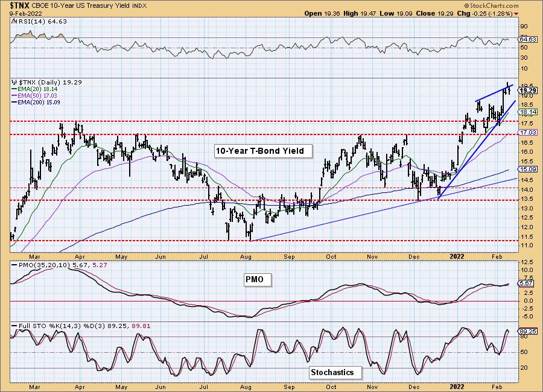
Task: Click the 'Low 19.09' value
Action: click(x=396, y=13)
